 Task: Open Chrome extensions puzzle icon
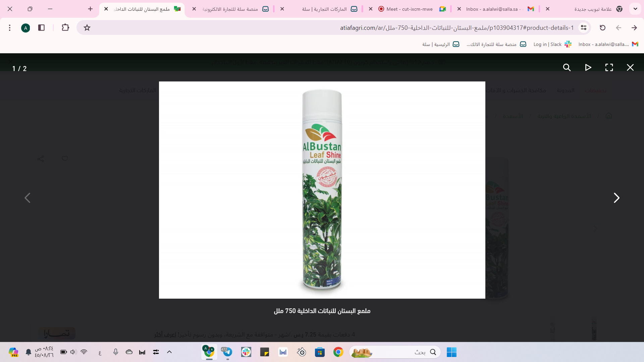[x=65, y=27]
